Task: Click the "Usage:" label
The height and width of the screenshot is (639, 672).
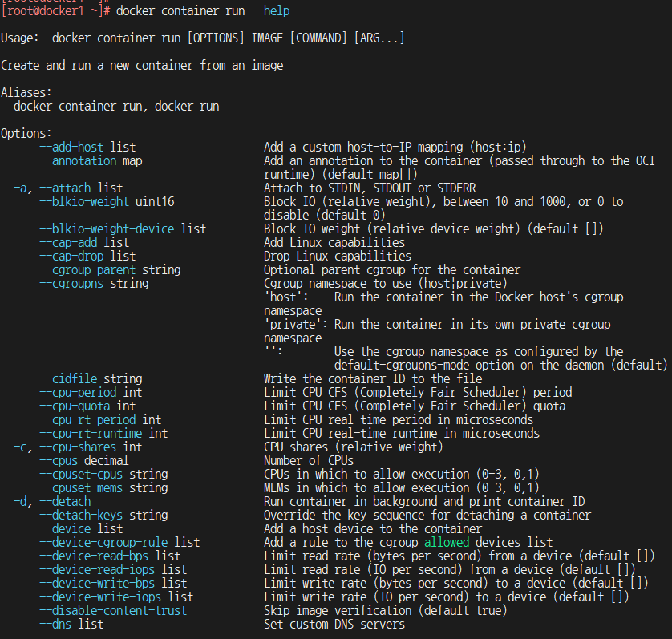Action: tap(20, 38)
